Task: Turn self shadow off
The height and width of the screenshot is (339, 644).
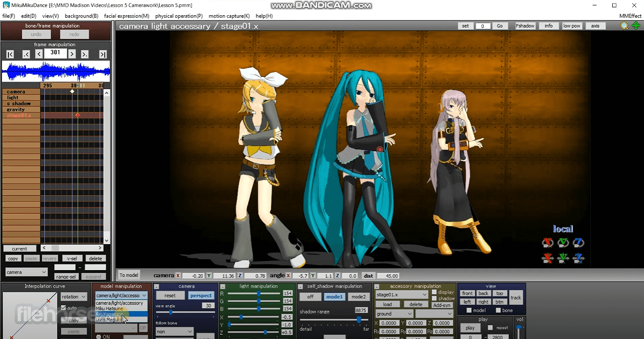Action: tap(310, 296)
